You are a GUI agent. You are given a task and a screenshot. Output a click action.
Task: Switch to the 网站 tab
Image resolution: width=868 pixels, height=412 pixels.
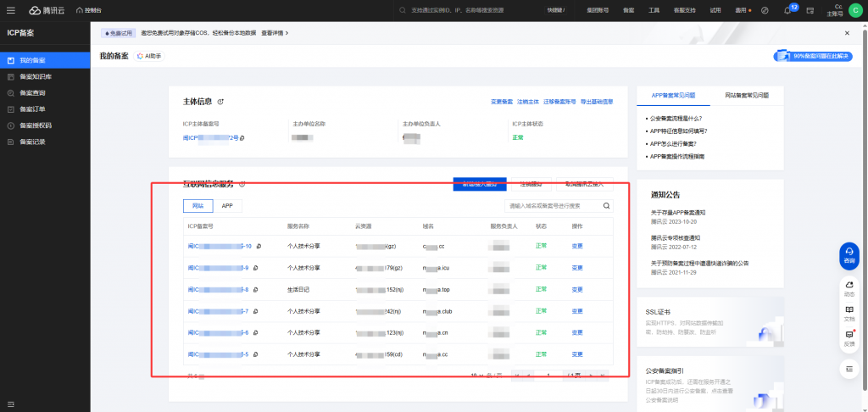pos(198,206)
